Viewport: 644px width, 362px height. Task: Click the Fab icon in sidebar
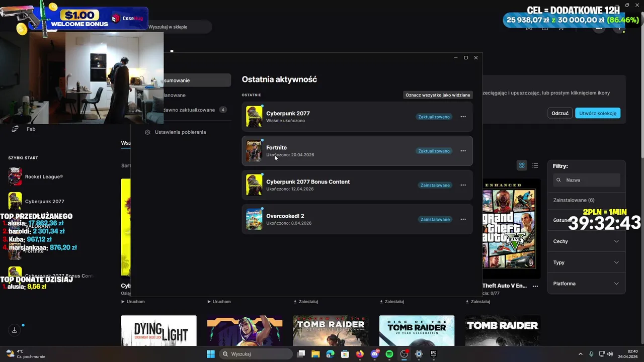15,129
